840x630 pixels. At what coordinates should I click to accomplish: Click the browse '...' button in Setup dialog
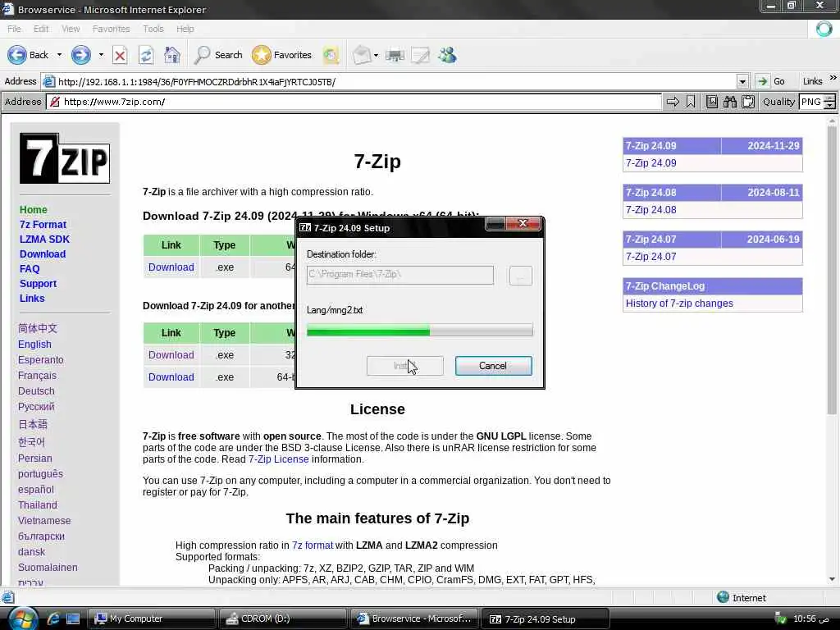[x=520, y=276]
